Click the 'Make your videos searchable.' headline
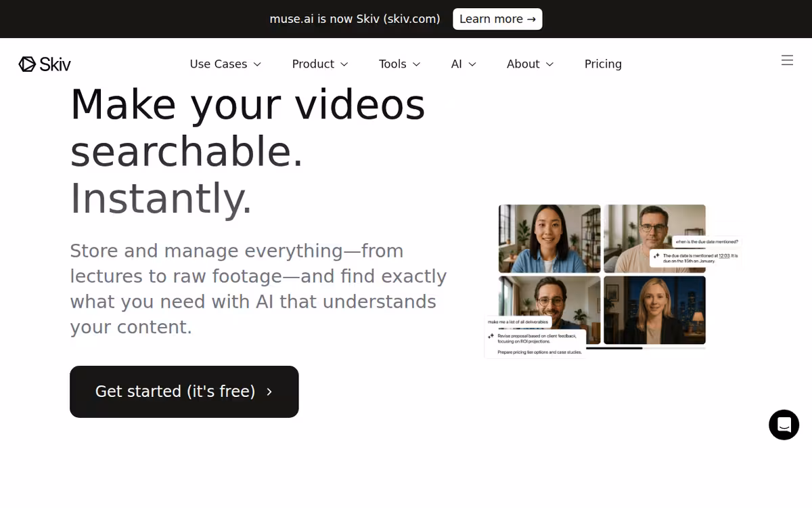This screenshot has height=508, width=812. [x=248, y=127]
